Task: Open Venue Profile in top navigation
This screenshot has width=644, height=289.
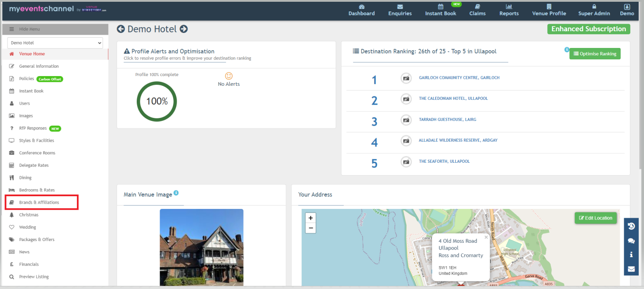Action: [x=549, y=10]
